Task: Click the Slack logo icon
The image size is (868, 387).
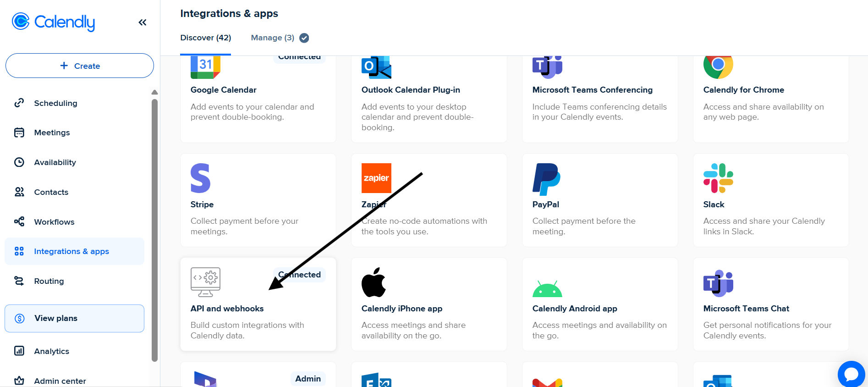Action: (x=718, y=178)
